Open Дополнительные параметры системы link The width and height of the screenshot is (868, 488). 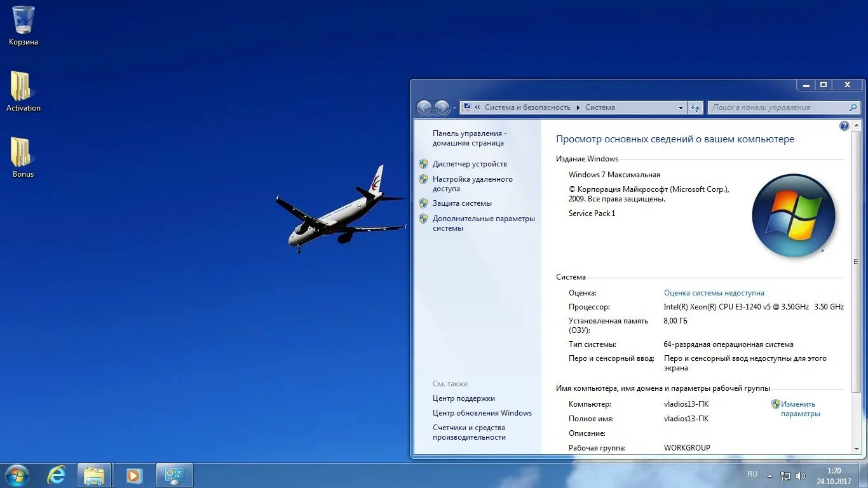pyautogui.click(x=484, y=223)
